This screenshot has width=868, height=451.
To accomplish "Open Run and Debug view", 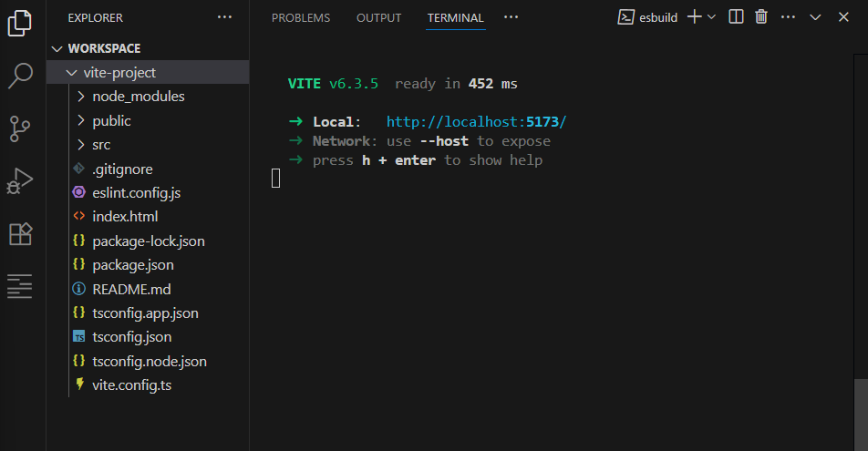I will [x=20, y=181].
